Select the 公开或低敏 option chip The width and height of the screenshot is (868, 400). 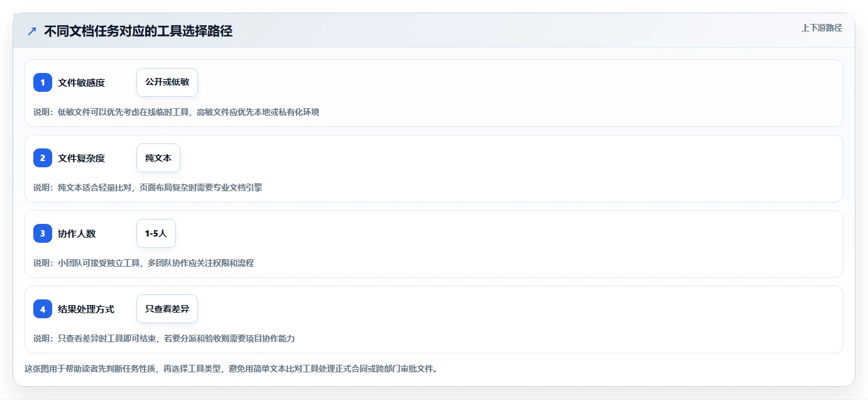coord(167,82)
